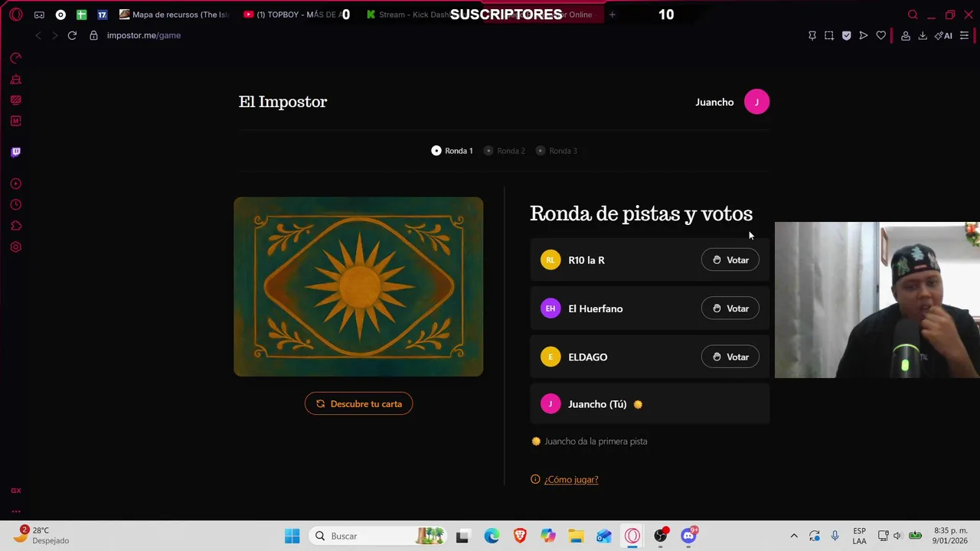Open the AI assistant button in toolbar
980x551 pixels.
click(x=943, y=35)
